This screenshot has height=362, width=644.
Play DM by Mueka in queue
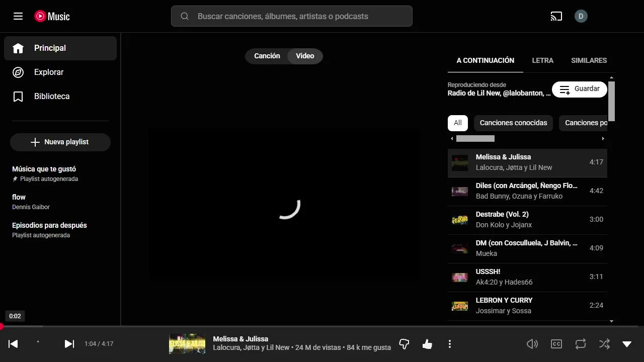[x=527, y=248]
